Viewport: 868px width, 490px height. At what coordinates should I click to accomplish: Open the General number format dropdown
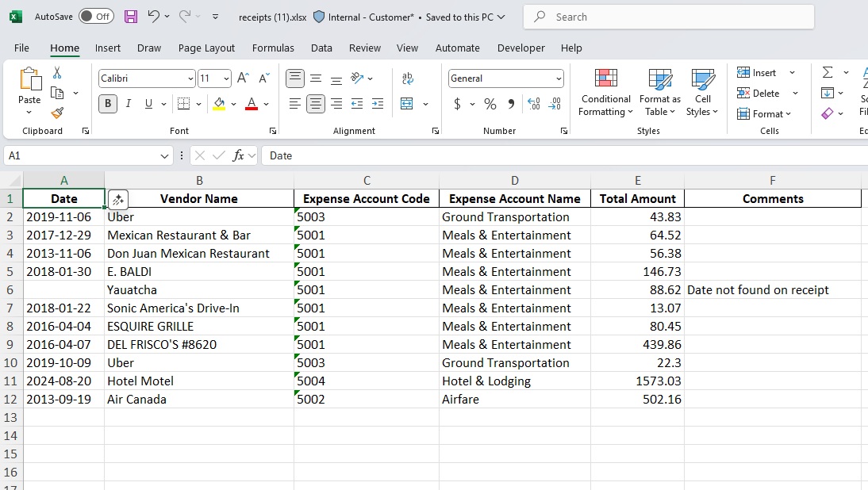pyautogui.click(x=559, y=78)
